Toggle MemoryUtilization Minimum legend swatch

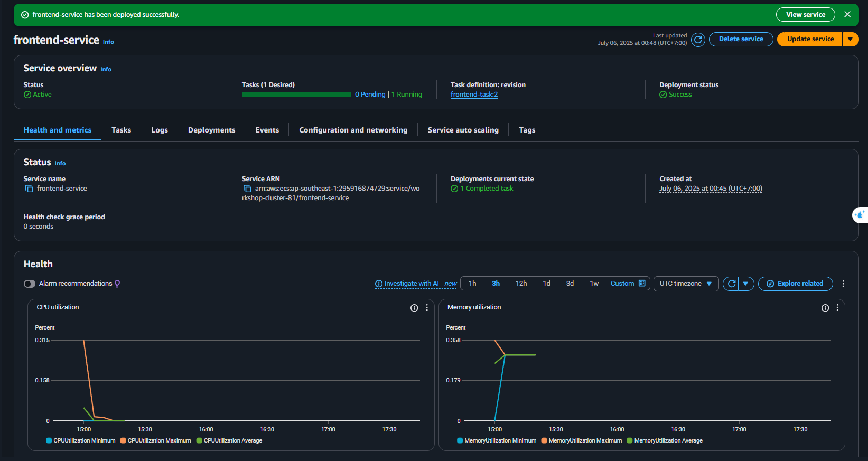[x=460, y=440]
